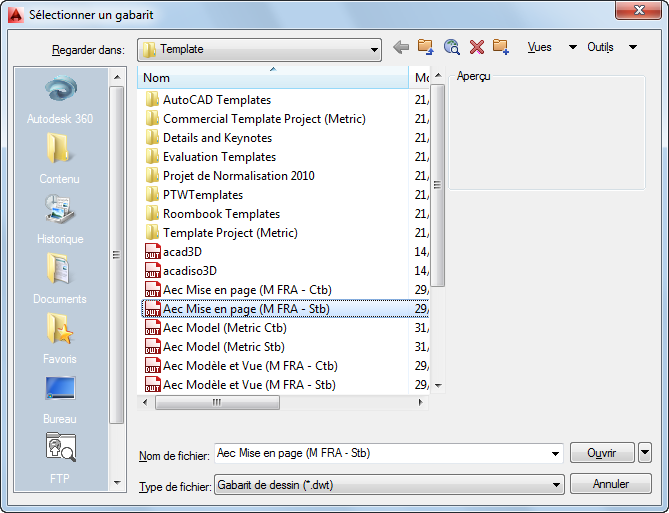Expand Outils dropdown arrow

pos(633,47)
